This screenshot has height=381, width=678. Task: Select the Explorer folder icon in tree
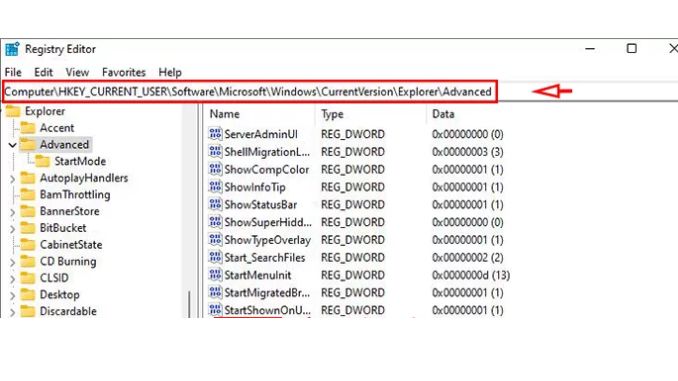click(x=13, y=112)
